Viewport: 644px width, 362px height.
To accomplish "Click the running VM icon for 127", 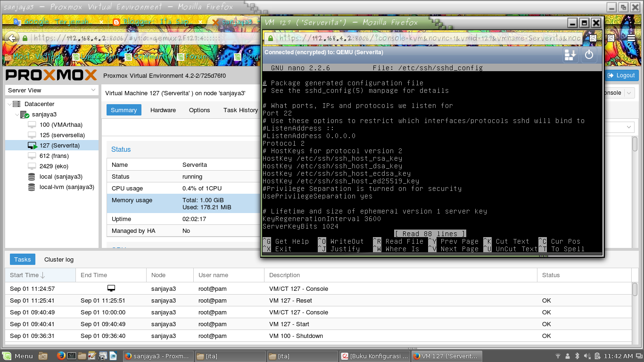I will click(x=33, y=146).
